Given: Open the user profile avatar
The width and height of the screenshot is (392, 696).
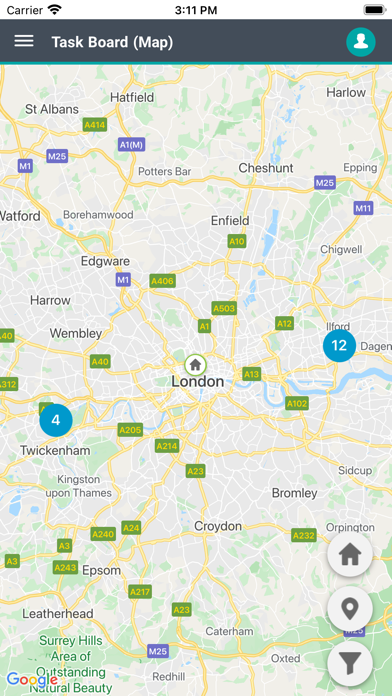Looking at the screenshot, I should pyautogui.click(x=360, y=42).
